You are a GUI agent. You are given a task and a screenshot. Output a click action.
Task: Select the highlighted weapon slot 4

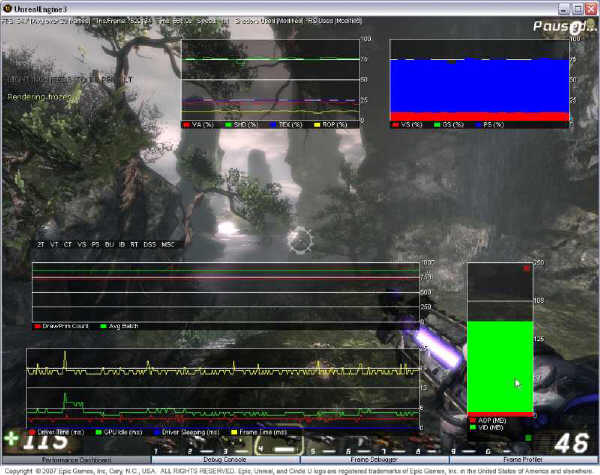pyautogui.click(x=279, y=446)
